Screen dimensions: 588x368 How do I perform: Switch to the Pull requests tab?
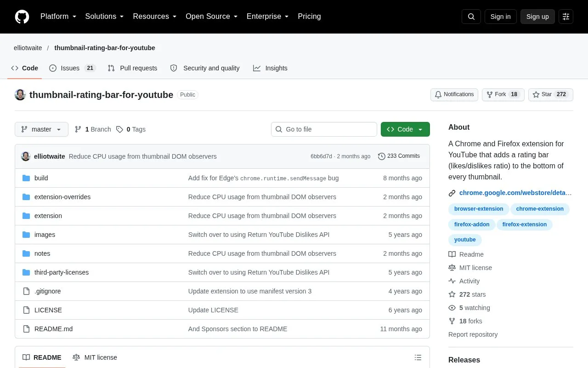point(132,68)
